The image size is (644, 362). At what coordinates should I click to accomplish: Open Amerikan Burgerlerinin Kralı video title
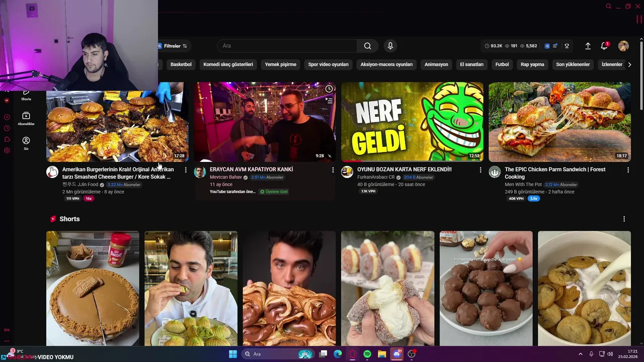tap(118, 173)
